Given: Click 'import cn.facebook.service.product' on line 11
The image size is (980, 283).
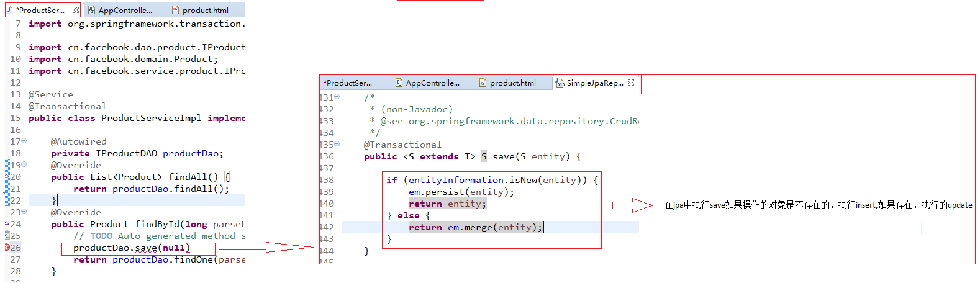Looking at the screenshot, I should click(137, 71).
